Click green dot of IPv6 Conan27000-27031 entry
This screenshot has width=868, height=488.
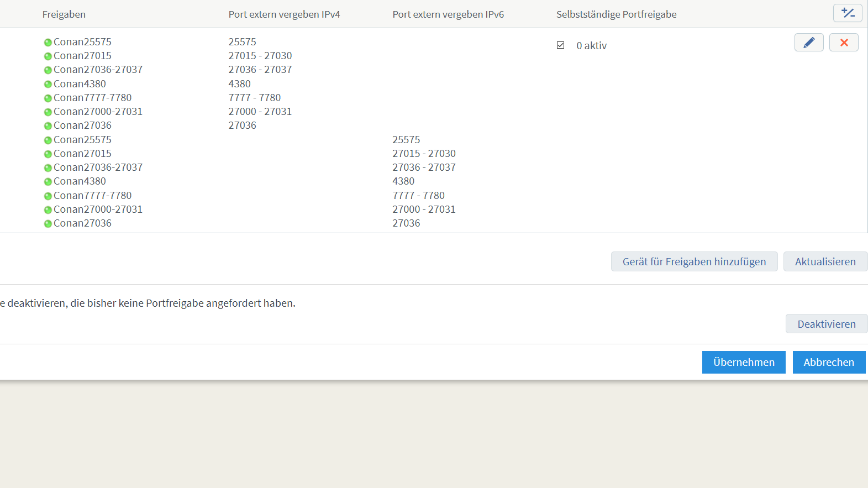(x=48, y=210)
